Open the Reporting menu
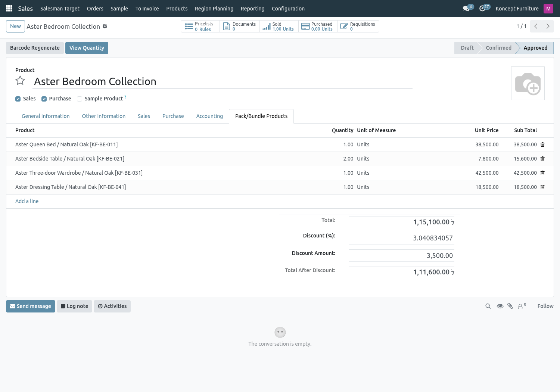This screenshot has height=392, width=560. tap(252, 9)
